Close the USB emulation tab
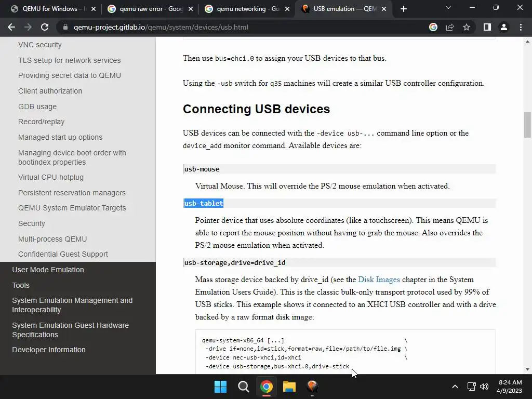Viewport: 532px width, 399px height. pyautogui.click(x=384, y=9)
